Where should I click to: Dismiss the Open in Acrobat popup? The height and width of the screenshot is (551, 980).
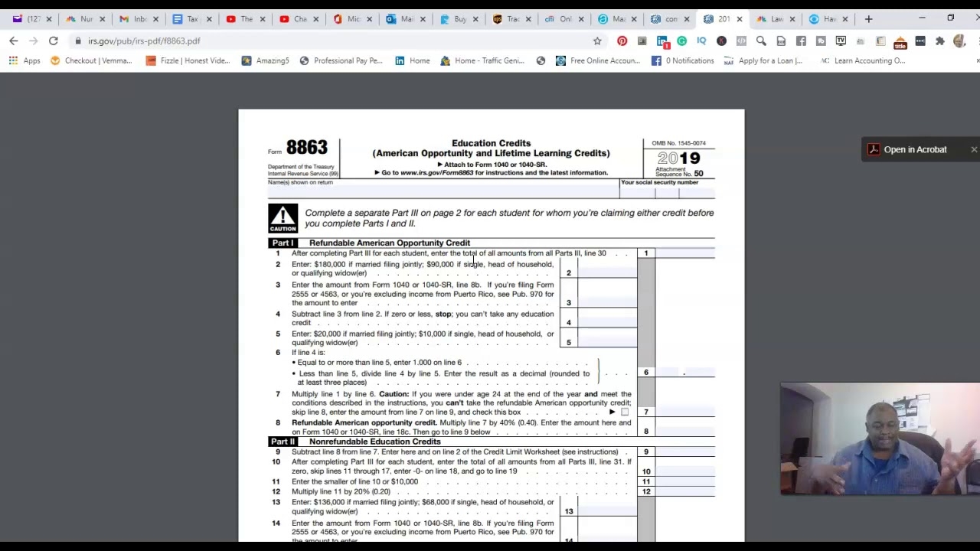[974, 149]
